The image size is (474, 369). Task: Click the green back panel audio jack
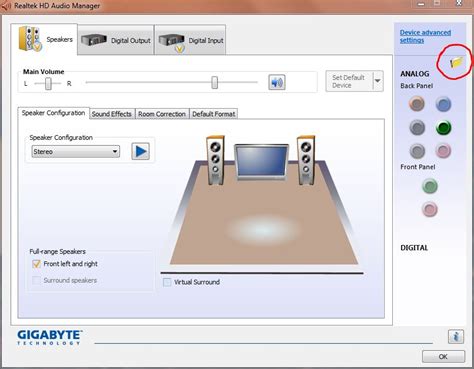[443, 128]
